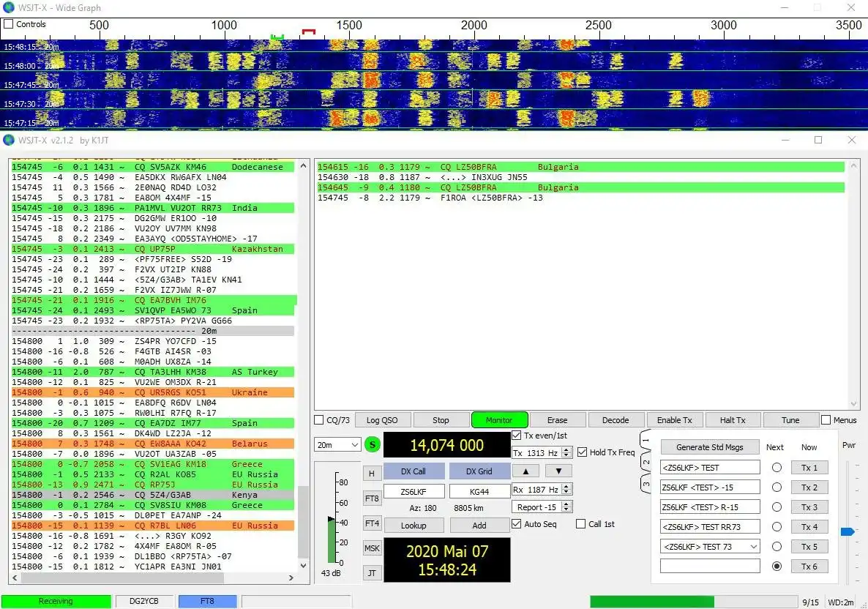
Task: Expand the Tx 5 message dropdown
Action: 753,547
